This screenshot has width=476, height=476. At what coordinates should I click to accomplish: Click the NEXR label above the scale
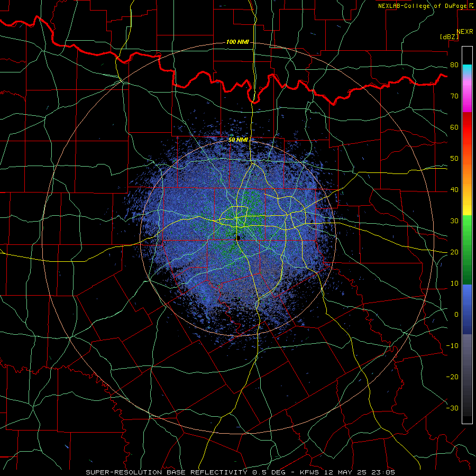[464, 32]
